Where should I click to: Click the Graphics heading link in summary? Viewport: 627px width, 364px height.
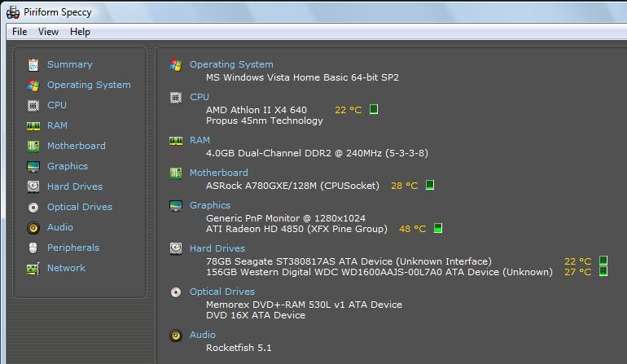[x=210, y=205]
